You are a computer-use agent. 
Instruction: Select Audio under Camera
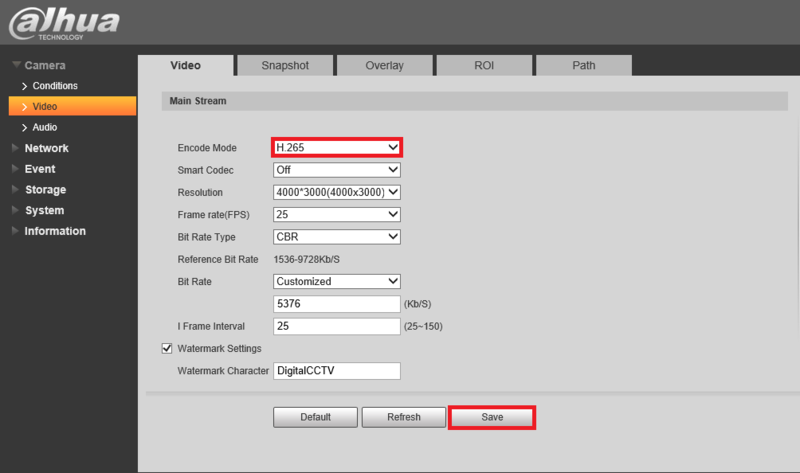(x=44, y=127)
